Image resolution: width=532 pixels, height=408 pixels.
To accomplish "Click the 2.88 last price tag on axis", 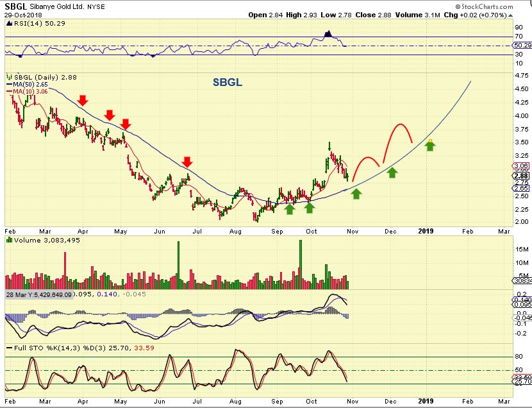I will [x=521, y=176].
